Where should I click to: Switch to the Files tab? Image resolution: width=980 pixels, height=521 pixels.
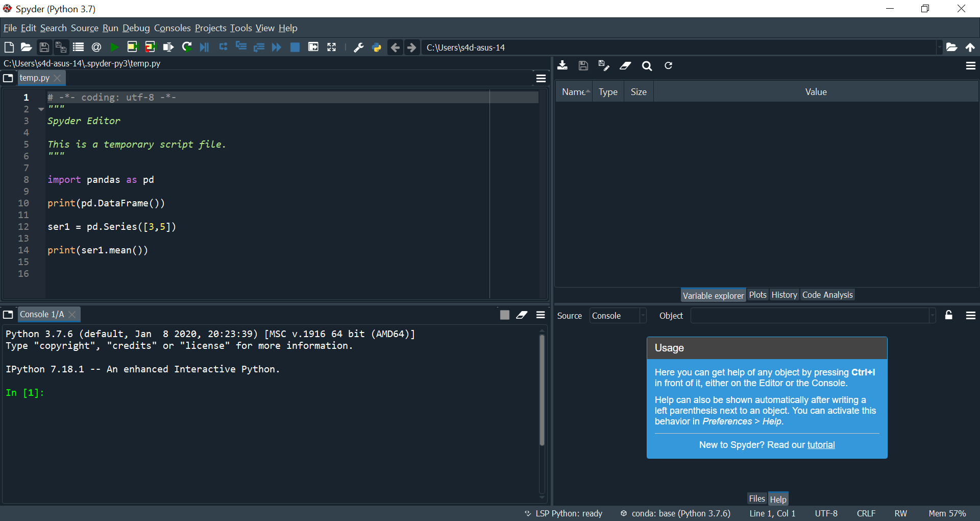tap(757, 499)
